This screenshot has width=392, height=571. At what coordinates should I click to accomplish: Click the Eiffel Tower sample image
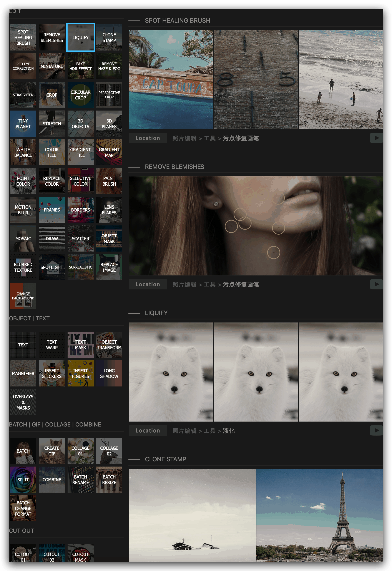click(x=320, y=515)
